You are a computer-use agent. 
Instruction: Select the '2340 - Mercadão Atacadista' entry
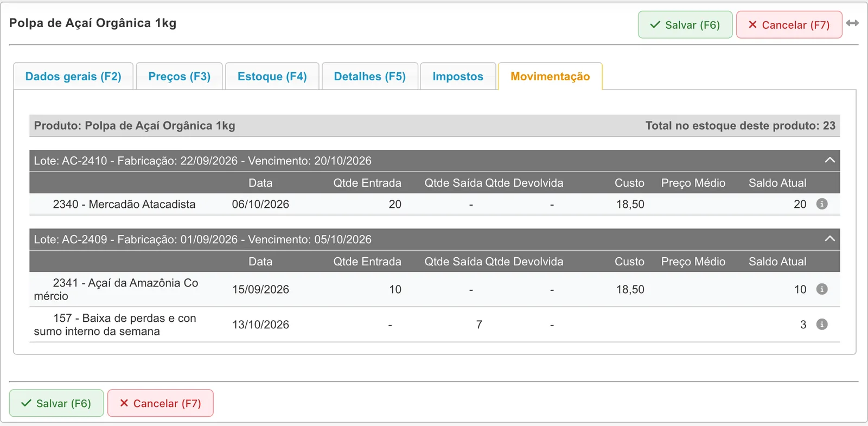point(124,205)
